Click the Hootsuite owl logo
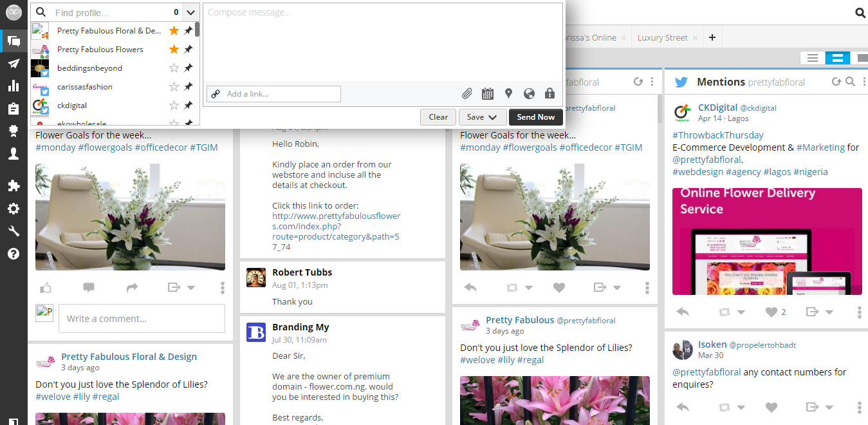The width and height of the screenshot is (868, 425). (14, 12)
